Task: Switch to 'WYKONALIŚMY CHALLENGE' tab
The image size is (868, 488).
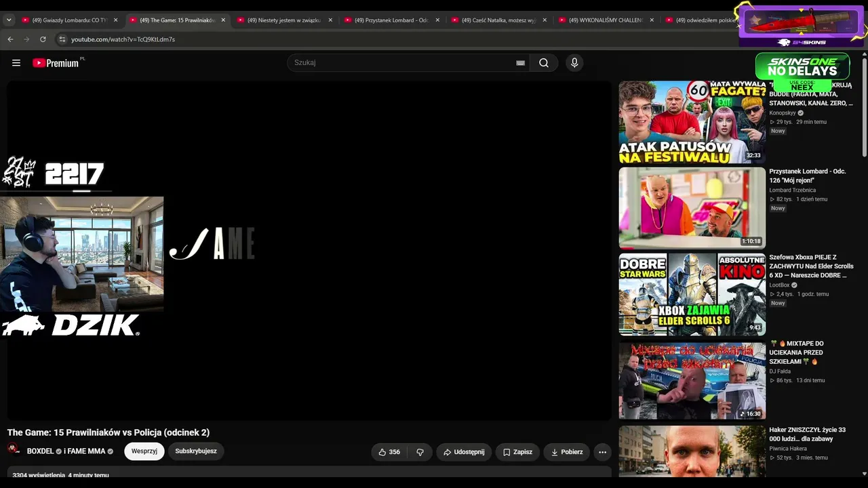Action: pos(606,20)
